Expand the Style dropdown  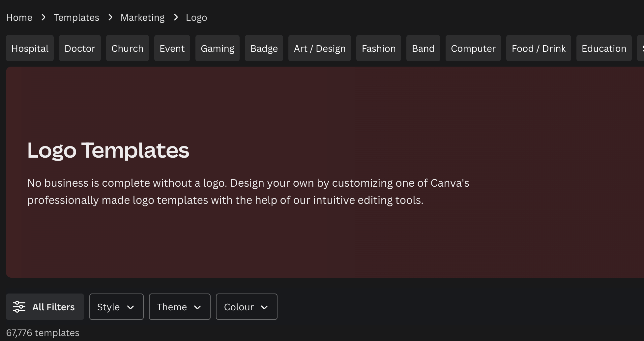(116, 307)
